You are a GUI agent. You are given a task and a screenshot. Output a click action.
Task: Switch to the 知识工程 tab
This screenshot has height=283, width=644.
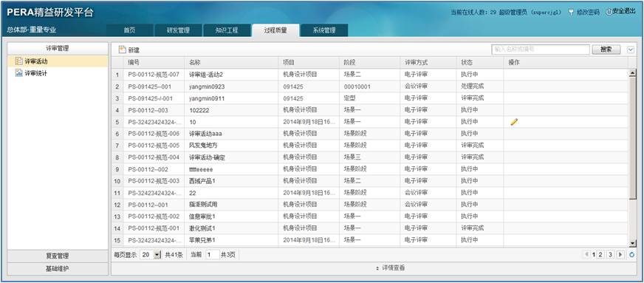[x=227, y=30]
